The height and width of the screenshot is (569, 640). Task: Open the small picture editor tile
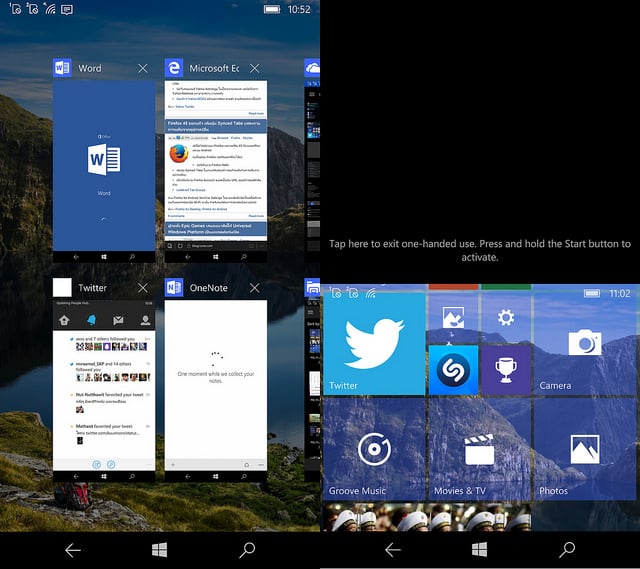453,317
